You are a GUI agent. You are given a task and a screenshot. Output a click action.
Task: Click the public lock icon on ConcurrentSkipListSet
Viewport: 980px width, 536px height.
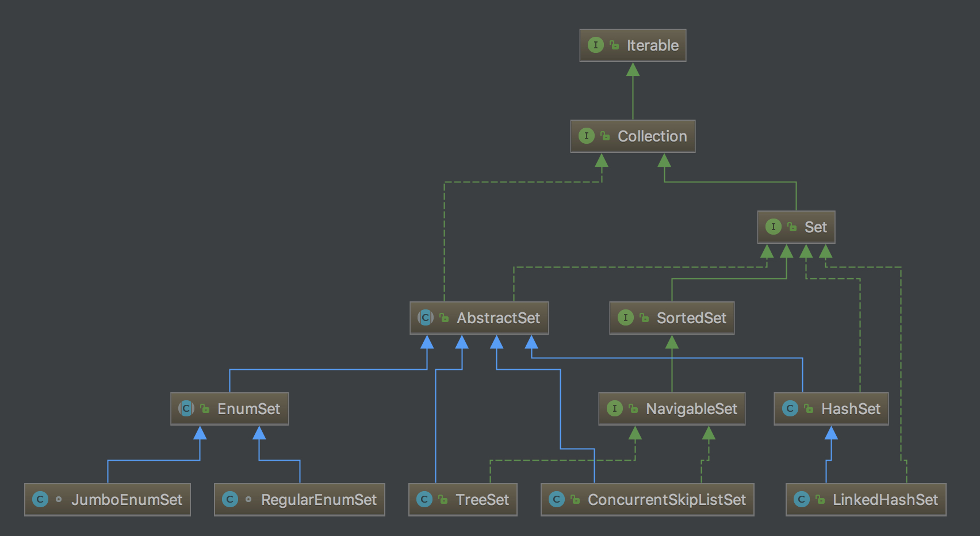click(x=575, y=499)
